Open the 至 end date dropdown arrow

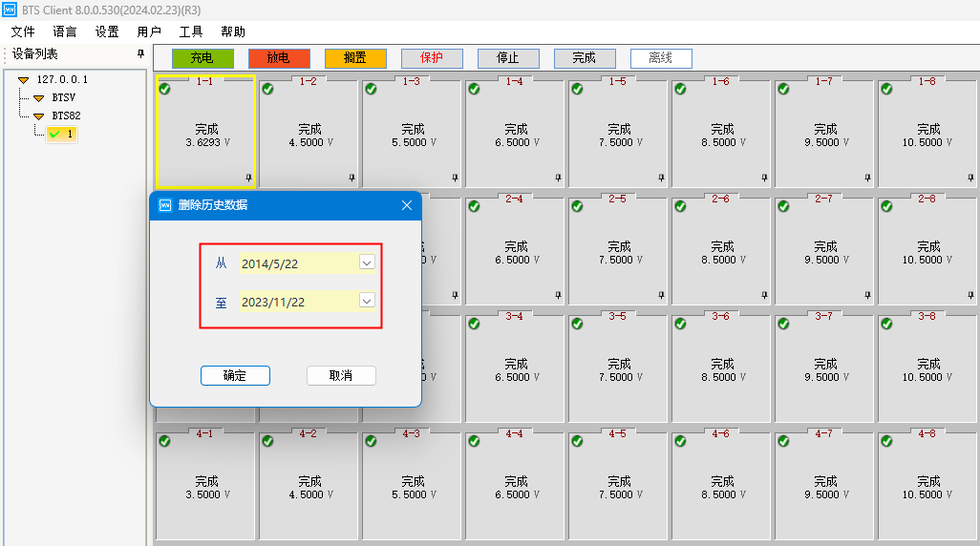367,301
